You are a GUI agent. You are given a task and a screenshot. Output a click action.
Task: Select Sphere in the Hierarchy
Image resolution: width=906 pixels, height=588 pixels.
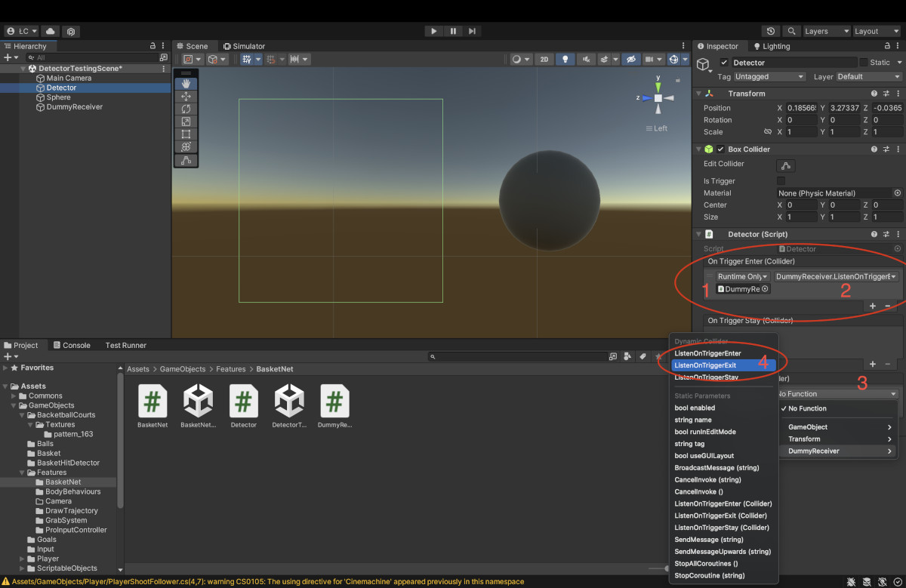point(58,97)
